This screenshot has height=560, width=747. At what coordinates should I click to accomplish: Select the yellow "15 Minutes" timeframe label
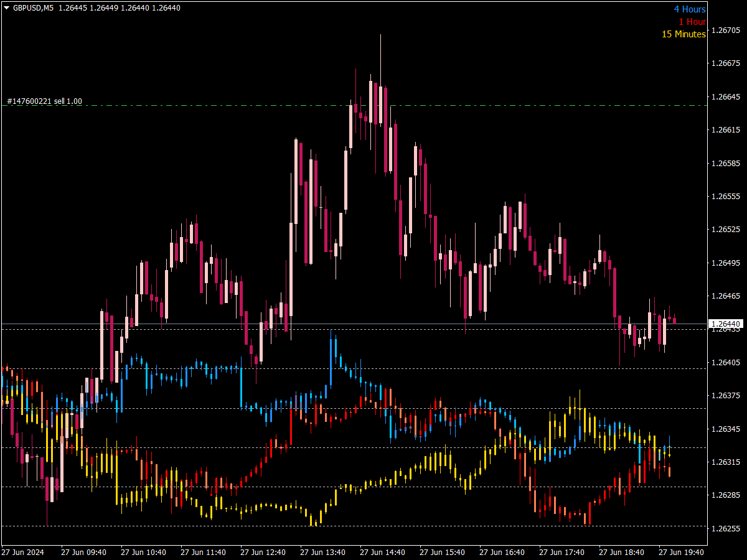pyautogui.click(x=683, y=34)
